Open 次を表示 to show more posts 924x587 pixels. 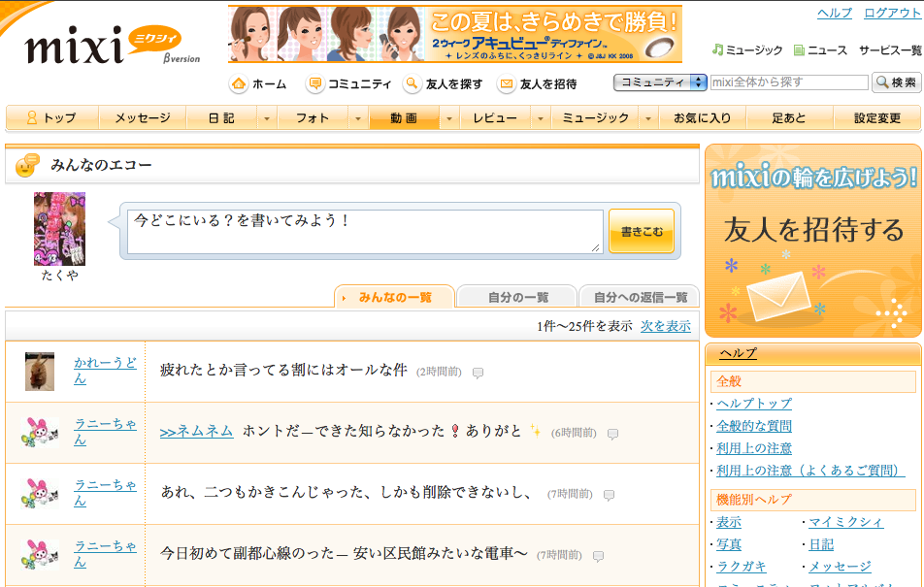tap(668, 326)
